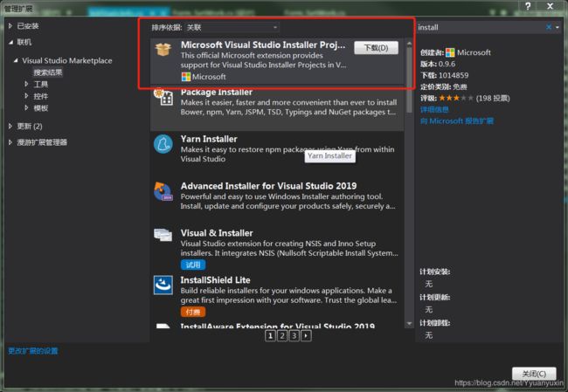Click the Microsoft logo under Installer Projects
This screenshot has width=568, height=392.
pos(186,77)
